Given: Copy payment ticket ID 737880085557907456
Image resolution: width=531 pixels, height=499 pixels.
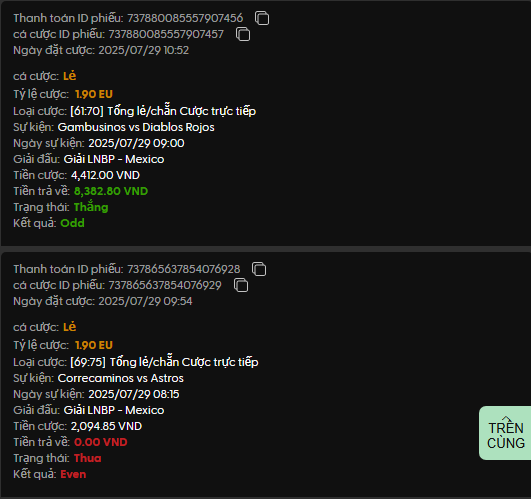Looking at the screenshot, I should [x=262, y=18].
